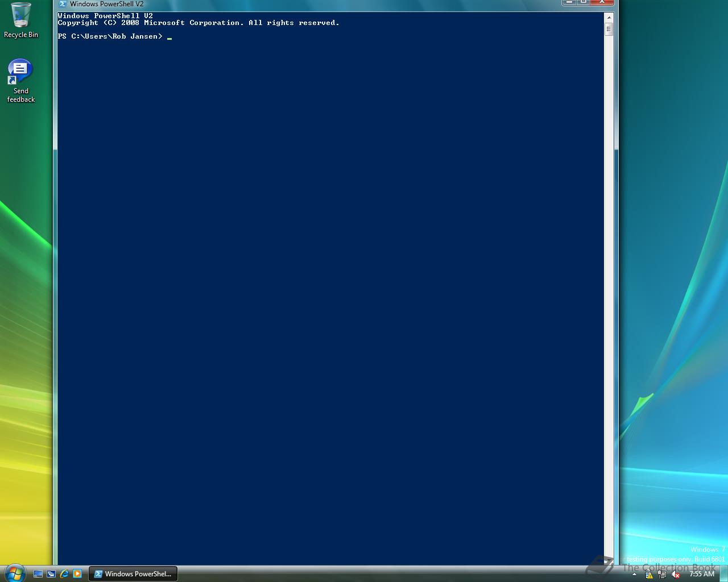Click the Show desktop quick launch icon
The width and height of the screenshot is (728, 582).
click(38, 574)
